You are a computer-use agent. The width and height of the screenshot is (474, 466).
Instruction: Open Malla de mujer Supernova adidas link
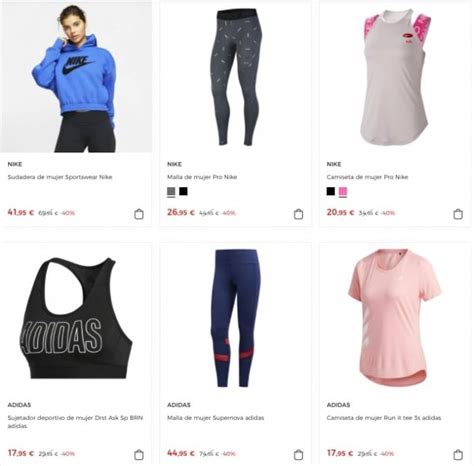tap(216, 418)
